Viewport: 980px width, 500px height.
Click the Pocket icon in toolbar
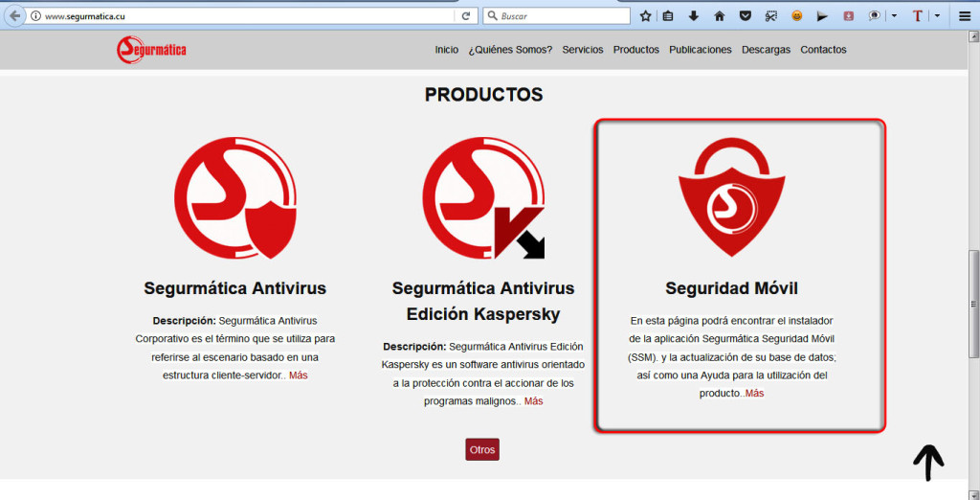point(746,16)
